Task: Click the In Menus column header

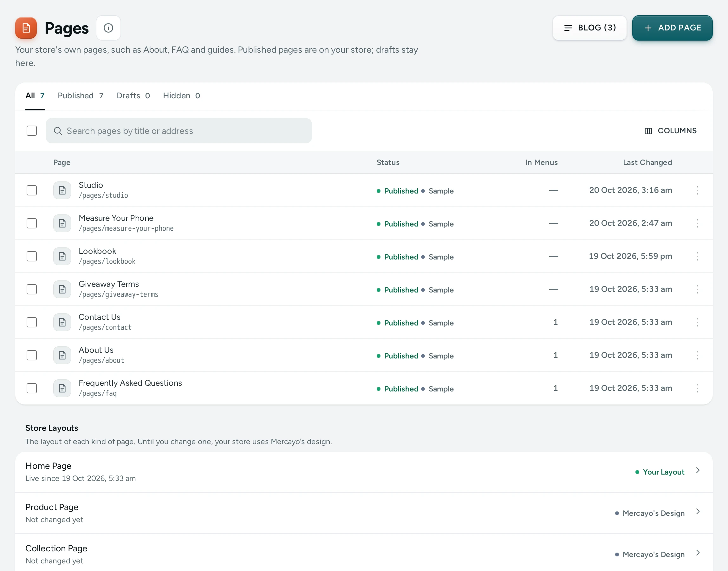Action: pos(542,162)
